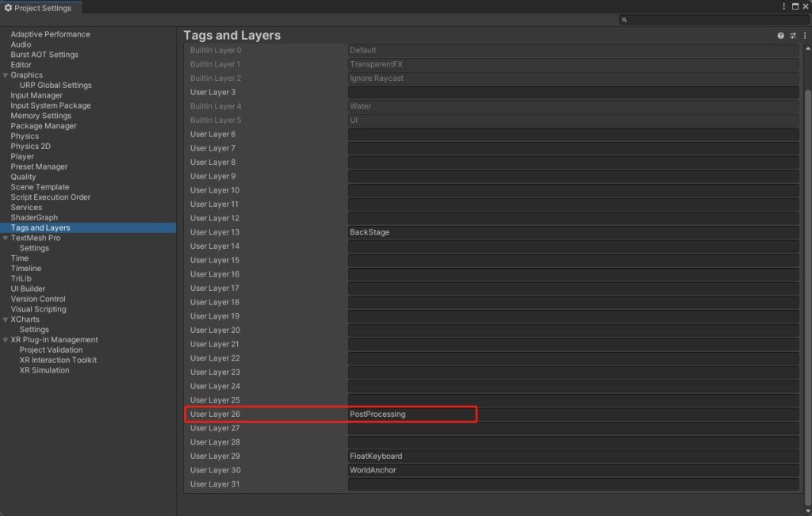
Task: Select URP Global Settings entry
Action: [56, 86]
